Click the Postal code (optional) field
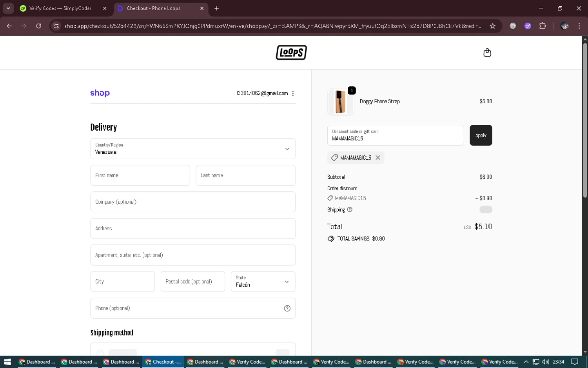This screenshot has width=588, height=368. (193, 282)
